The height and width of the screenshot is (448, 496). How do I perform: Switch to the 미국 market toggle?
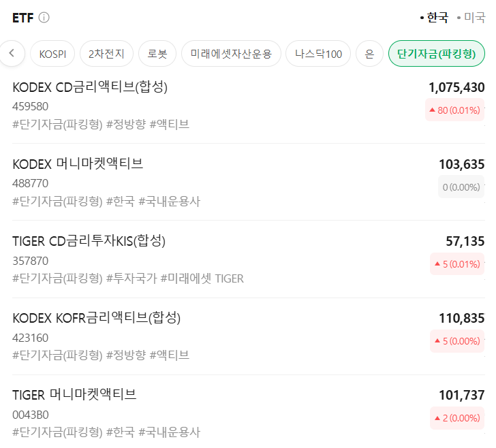coord(474,18)
